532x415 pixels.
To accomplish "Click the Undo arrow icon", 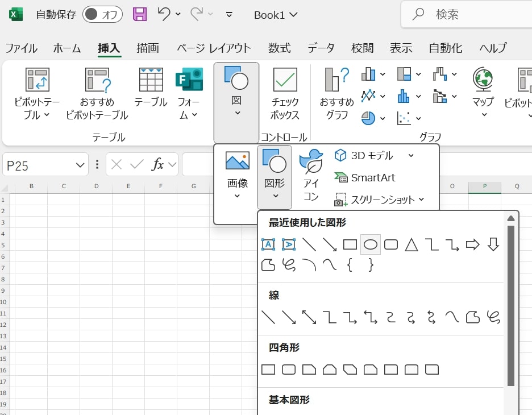I will [x=164, y=14].
